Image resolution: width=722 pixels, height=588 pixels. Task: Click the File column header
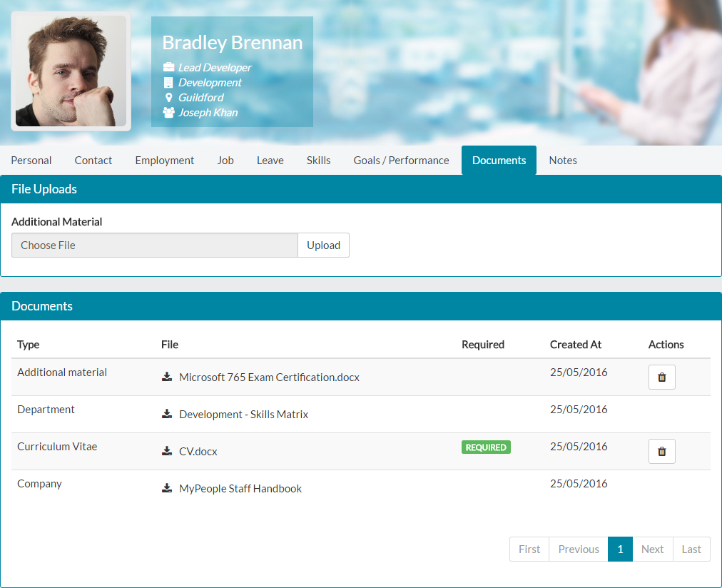(x=170, y=345)
